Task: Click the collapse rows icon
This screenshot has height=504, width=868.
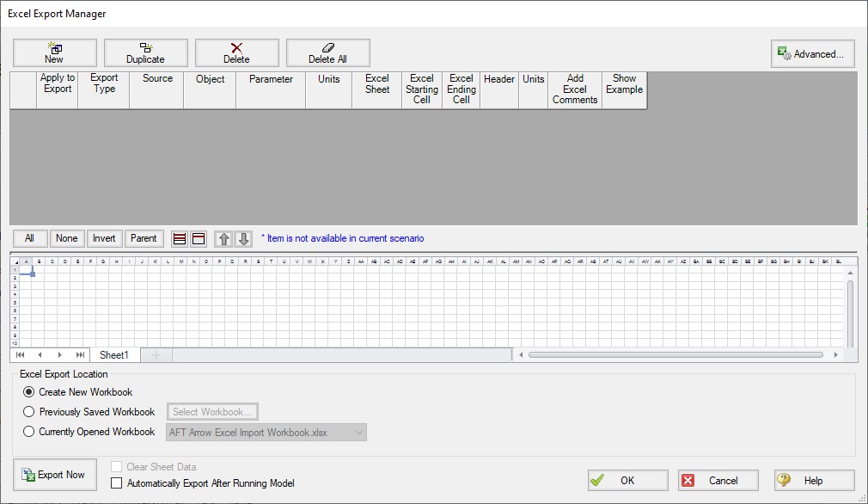Action: click(x=199, y=239)
